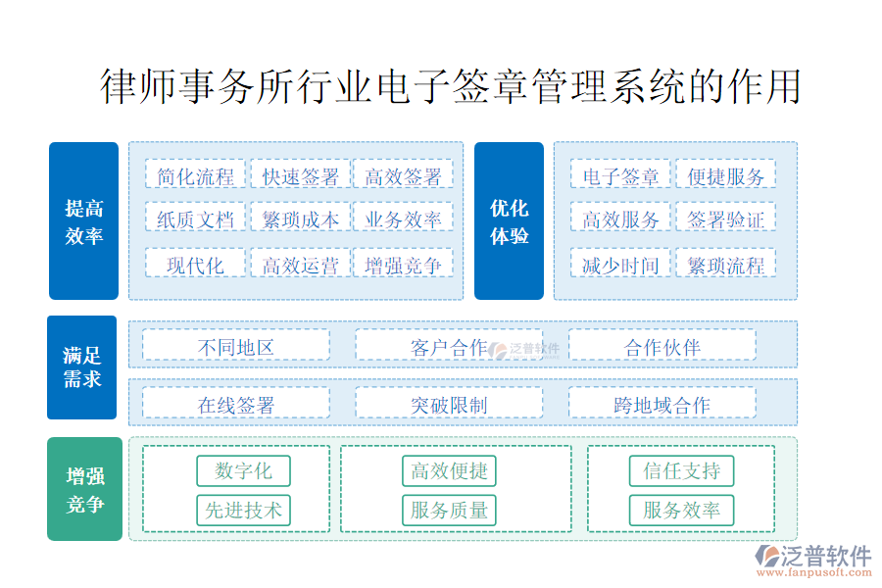This screenshot has height=588, width=882.
Task: Click the 服务质量 green box
Action: point(449,511)
